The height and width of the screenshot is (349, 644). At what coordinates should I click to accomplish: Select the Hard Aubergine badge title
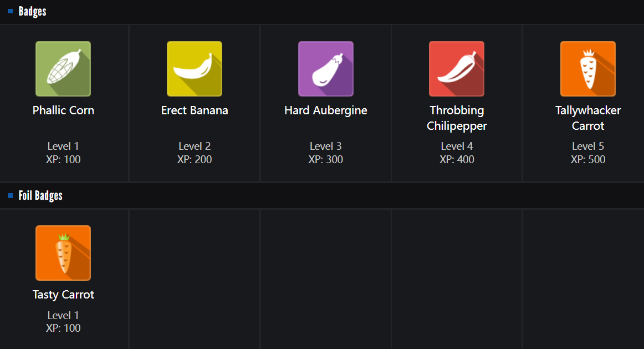tap(326, 110)
